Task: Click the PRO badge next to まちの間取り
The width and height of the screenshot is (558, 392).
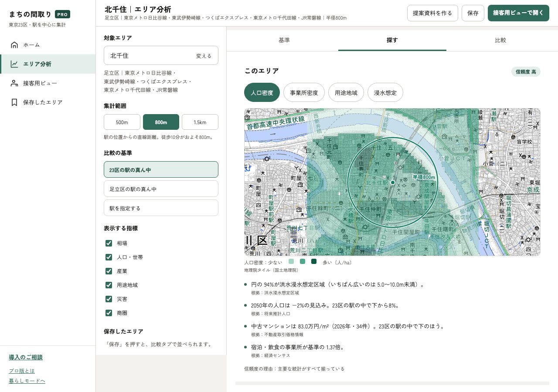Action: click(x=62, y=14)
